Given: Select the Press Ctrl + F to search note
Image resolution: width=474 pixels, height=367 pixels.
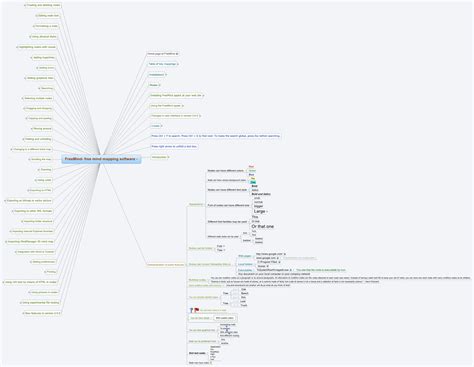Looking at the screenshot, I should coord(215,136).
